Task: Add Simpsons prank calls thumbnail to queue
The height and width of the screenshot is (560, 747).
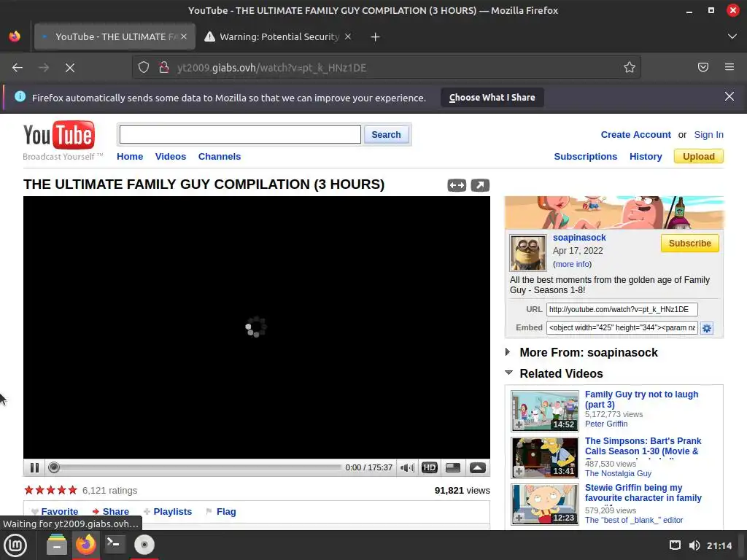Action: (x=519, y=471)
